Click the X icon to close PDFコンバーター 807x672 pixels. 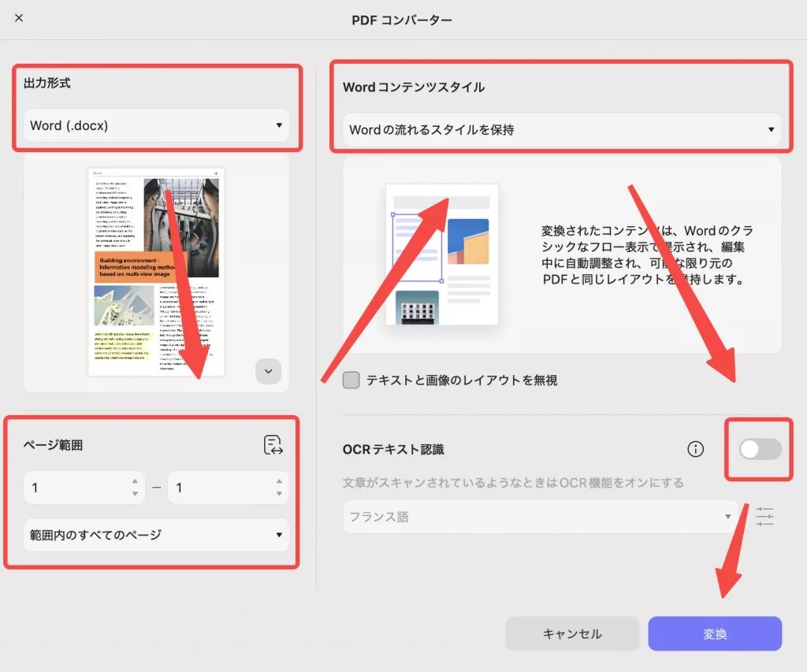(x=18, y=18)
